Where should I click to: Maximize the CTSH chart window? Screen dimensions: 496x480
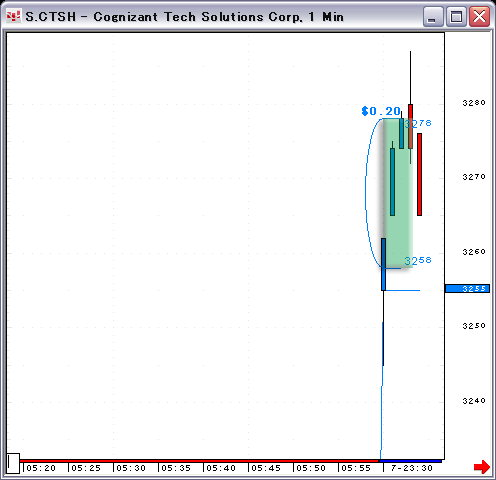[x=456, y=17]
